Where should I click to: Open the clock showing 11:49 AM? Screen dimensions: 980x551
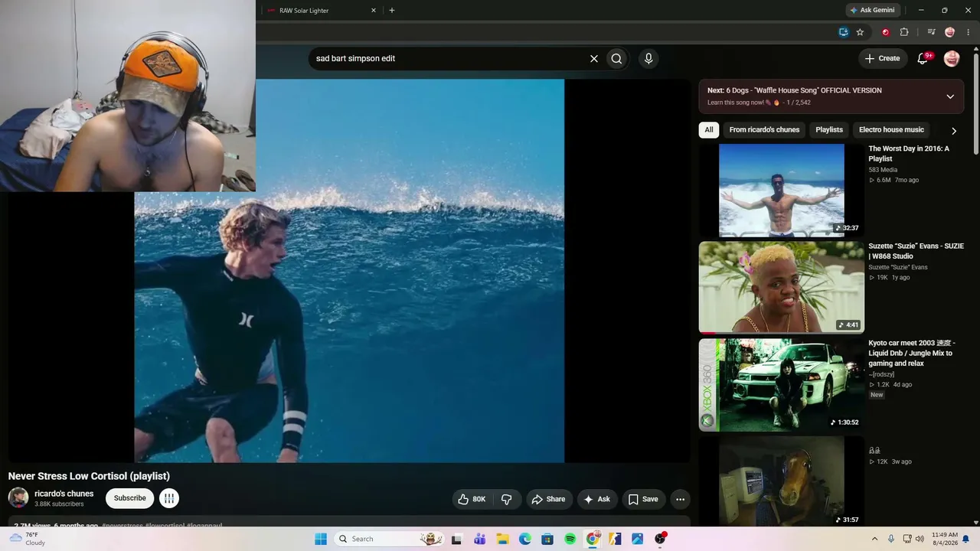point(945,539)
